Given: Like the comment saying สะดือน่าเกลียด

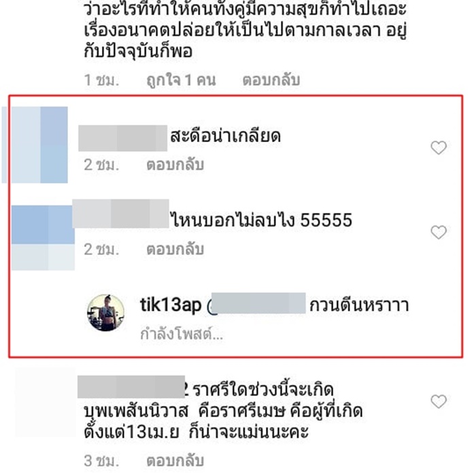Looking at the screenshot, I should 439,148.
